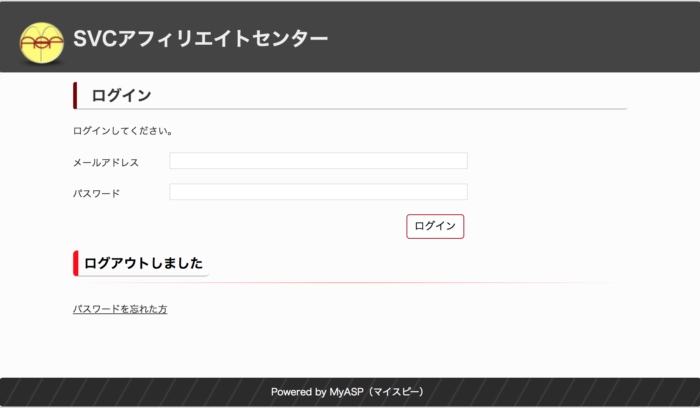700x408 pixels.
Task: Click the bright red bar beside ログアウトしました
Action: click(75, 264)
